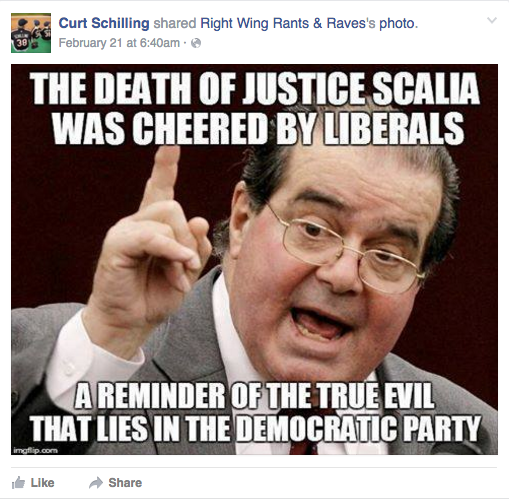509x499 pixels.
Task: Click the number 38 jersey in the avatar
Action: (x=22, y=42)
